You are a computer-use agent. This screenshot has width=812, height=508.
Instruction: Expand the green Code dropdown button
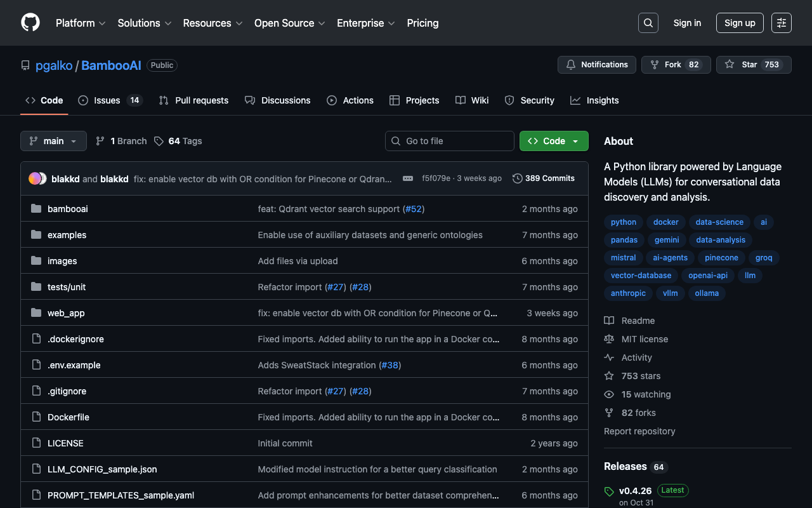(553, 141)
